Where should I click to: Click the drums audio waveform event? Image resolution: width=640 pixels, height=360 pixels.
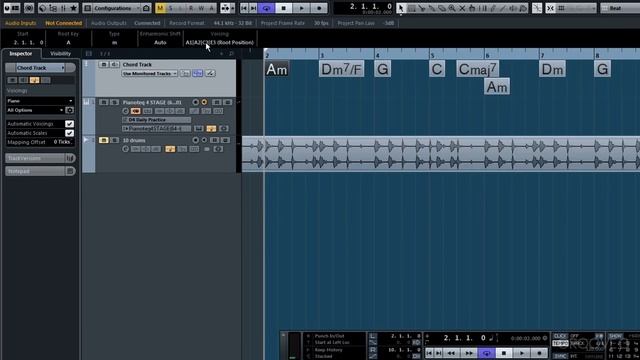pyautogui.click(x=441, y=153)
